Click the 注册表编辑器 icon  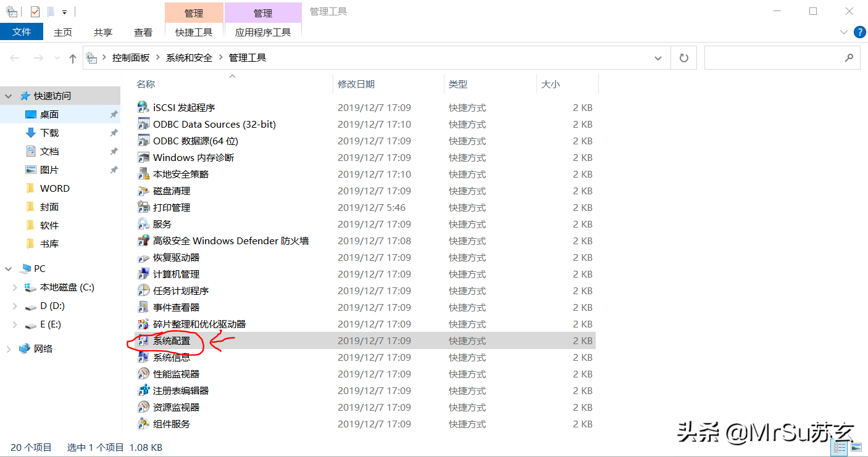click(143, 390)
